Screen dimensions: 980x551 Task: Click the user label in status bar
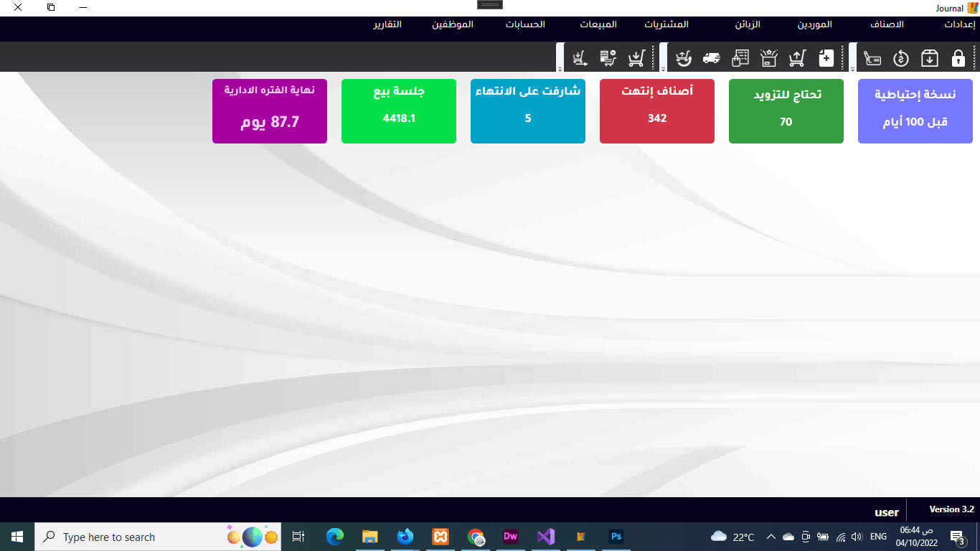pos(887,512)
